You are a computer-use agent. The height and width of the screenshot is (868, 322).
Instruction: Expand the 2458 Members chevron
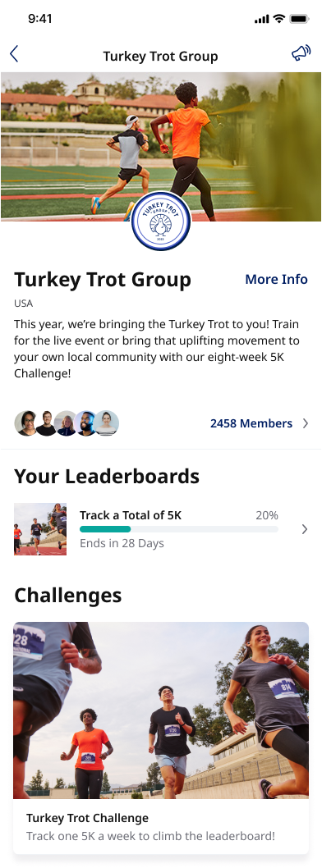click(306, 424)
